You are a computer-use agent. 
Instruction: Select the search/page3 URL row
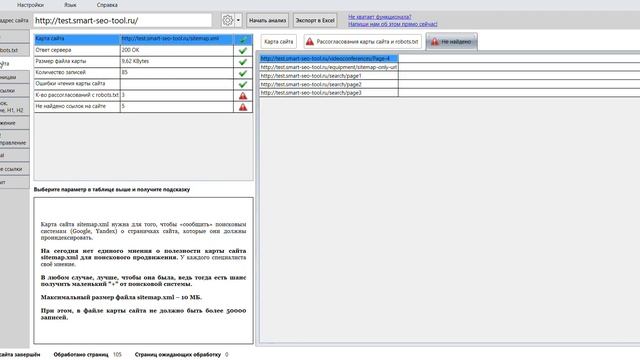pos(329,93)
